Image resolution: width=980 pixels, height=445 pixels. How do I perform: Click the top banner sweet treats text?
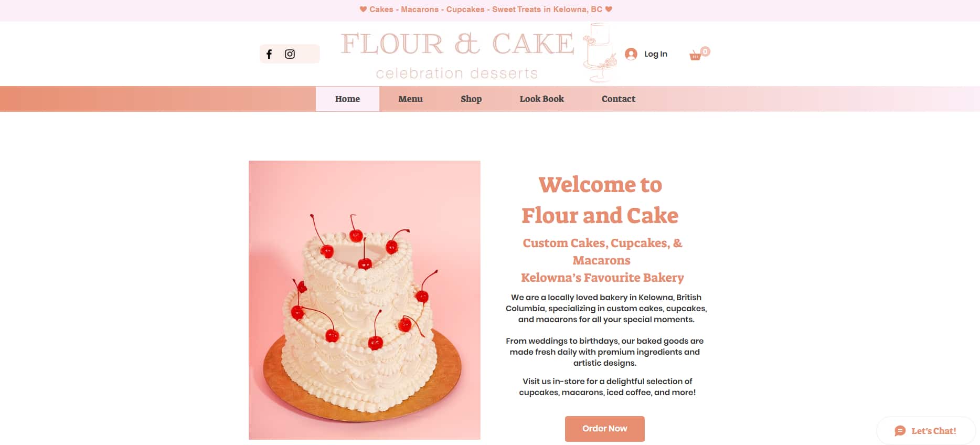coord(486,9)
